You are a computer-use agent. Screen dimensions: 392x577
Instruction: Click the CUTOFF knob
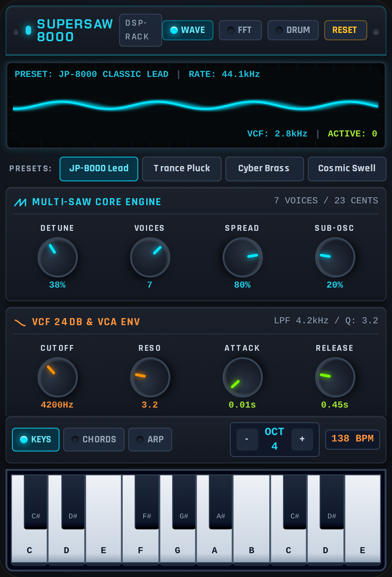tap(58, 377)
